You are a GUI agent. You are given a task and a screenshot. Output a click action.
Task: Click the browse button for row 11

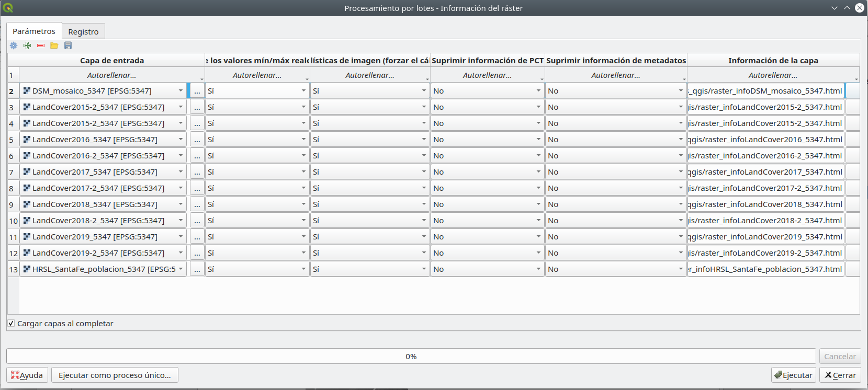(197, 237)
